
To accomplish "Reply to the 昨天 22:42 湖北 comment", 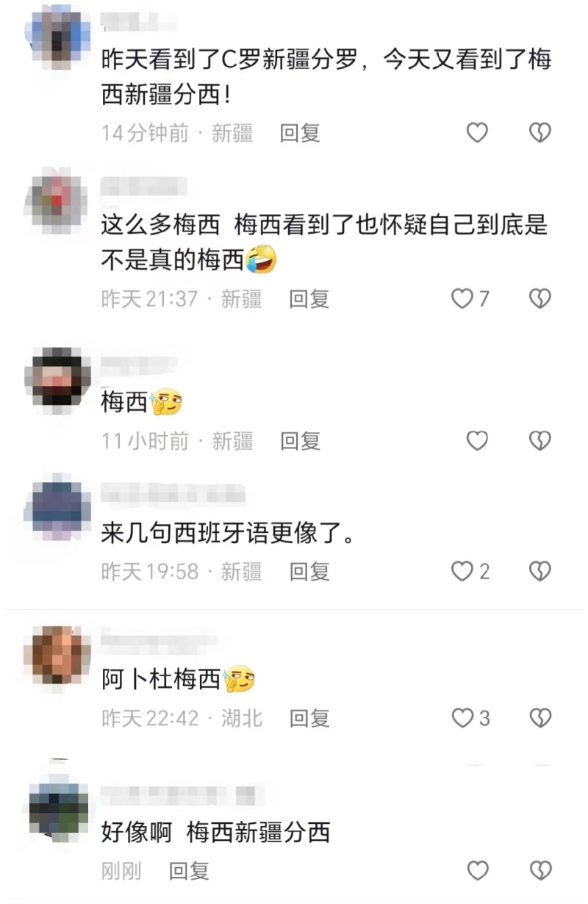I will pyautogui.click(x=309, y=718).
